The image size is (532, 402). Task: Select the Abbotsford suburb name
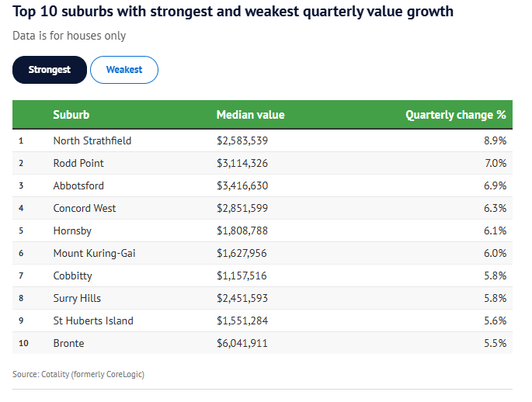78,185
